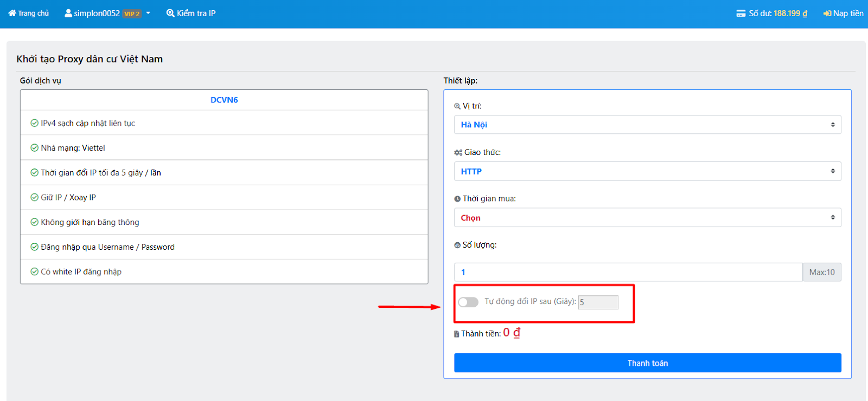Click the location search icon beside Vị trí
This screenshot has width=868, height=401.
pyautogui.click(x=457, y=106)
